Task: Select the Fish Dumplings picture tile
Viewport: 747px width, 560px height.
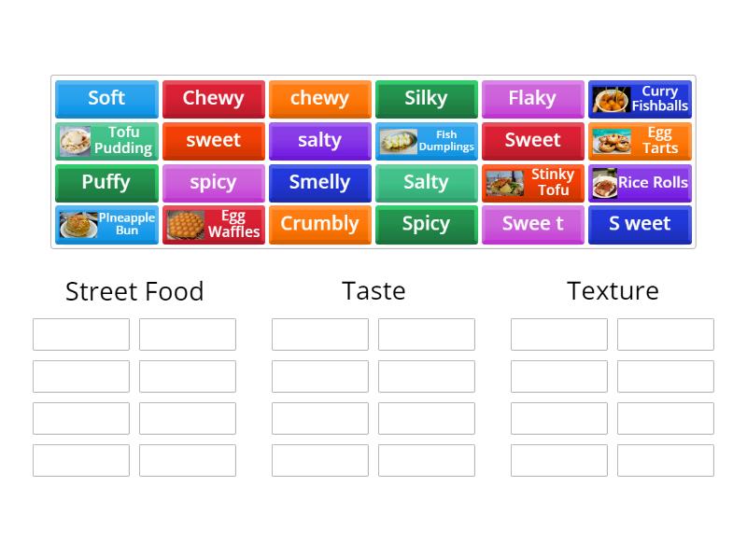Action: (x=426, y=141)
